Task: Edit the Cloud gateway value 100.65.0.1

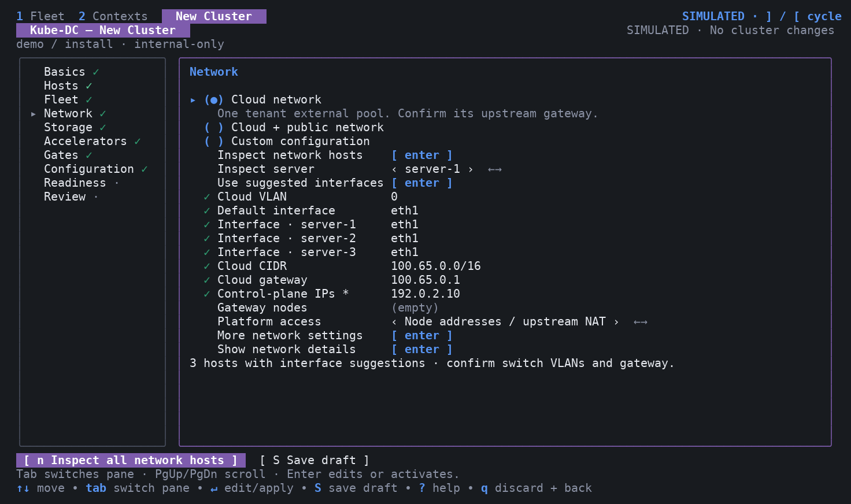Action: pyautogui.click(x=425, y=280)
